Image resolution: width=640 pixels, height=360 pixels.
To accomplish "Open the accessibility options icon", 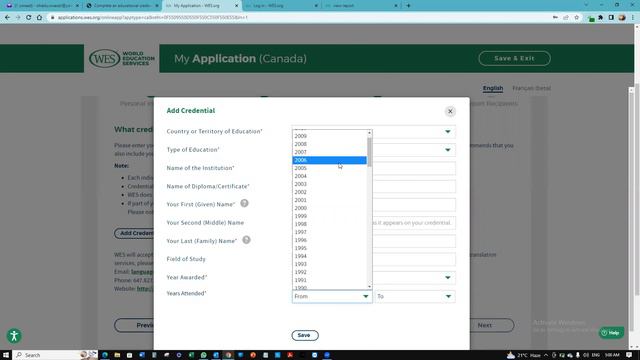I will tap(14, 336).
